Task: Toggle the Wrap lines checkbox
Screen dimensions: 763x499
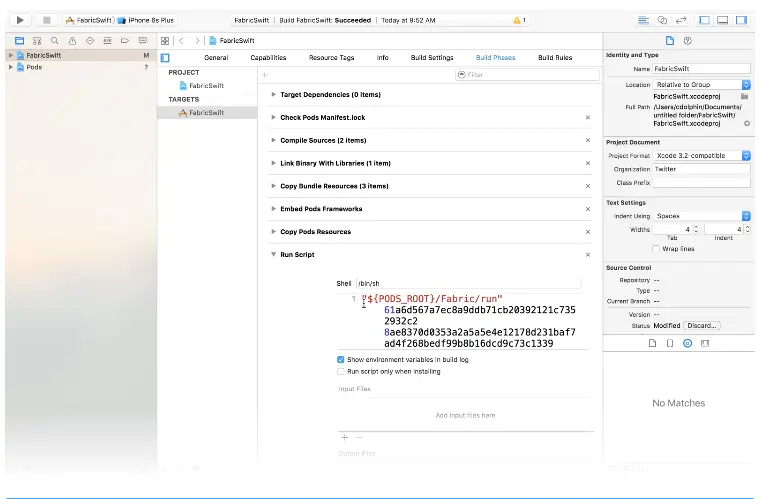Action: (656, 249)
